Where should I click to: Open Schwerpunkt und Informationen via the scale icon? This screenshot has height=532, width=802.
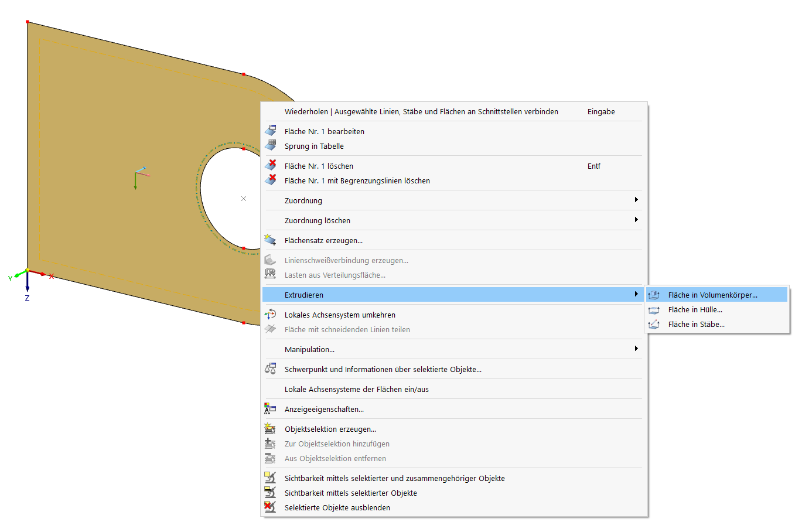pyautogui.click(x=271, y=369)
